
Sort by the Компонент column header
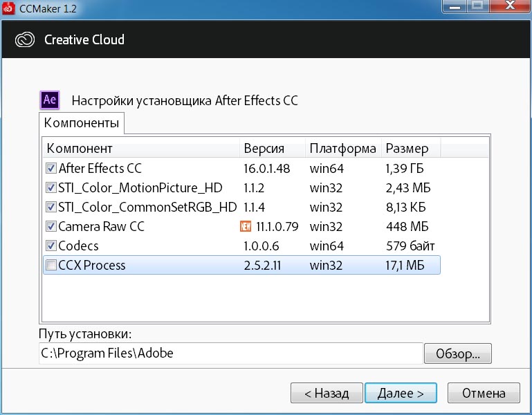pos(141,148)
